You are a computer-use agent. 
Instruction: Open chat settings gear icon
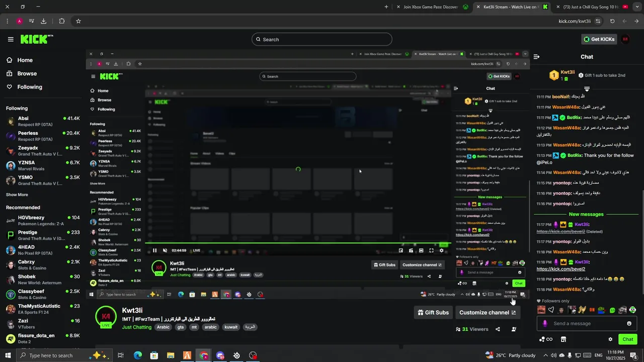tap(610, 339)
